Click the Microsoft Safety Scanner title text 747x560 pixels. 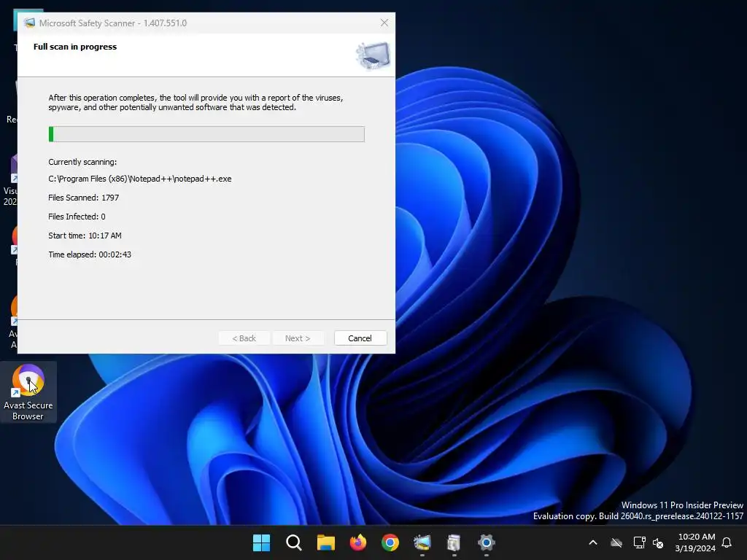[113, 23]
